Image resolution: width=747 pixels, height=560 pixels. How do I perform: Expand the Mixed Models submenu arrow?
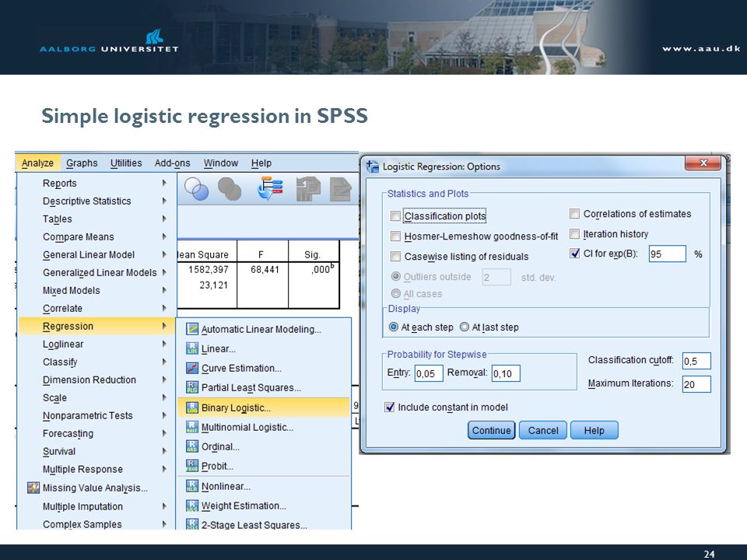[x=164, y=290]
